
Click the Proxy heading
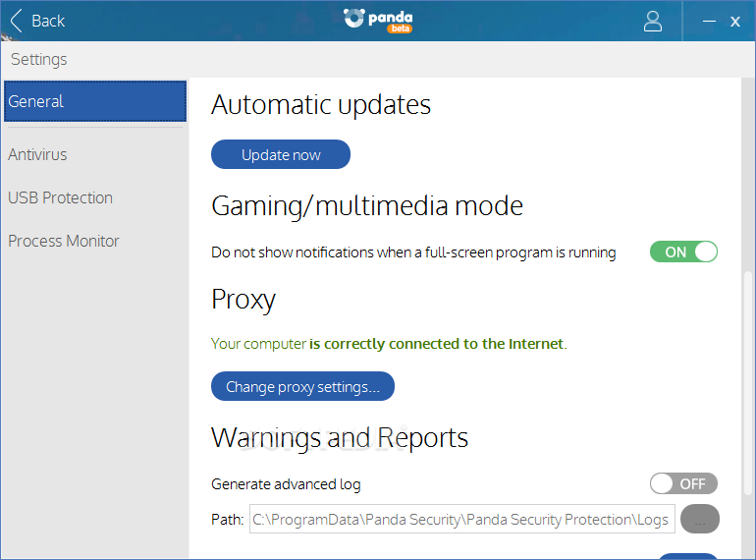(x=243, y=300)
